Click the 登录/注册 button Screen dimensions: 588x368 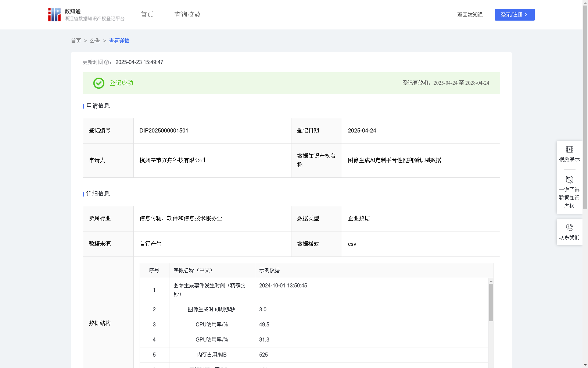pos(514,15)
